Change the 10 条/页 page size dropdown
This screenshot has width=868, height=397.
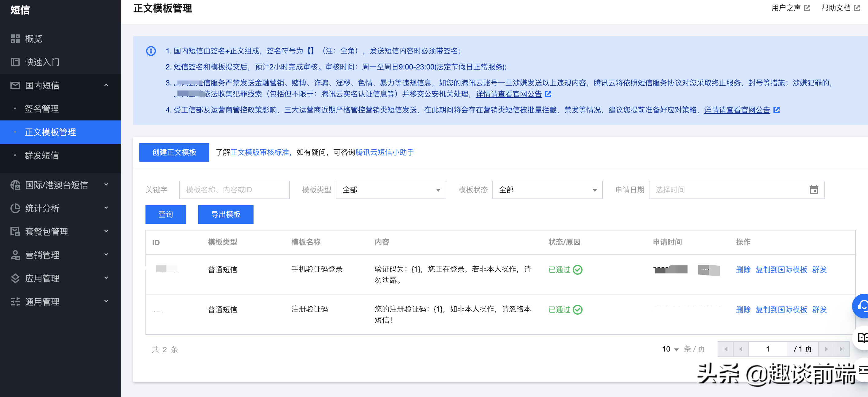click(x=670, y=349)
